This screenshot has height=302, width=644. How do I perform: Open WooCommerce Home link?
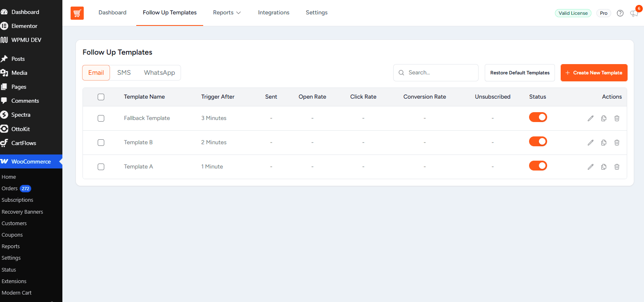[x=9, y=177]
